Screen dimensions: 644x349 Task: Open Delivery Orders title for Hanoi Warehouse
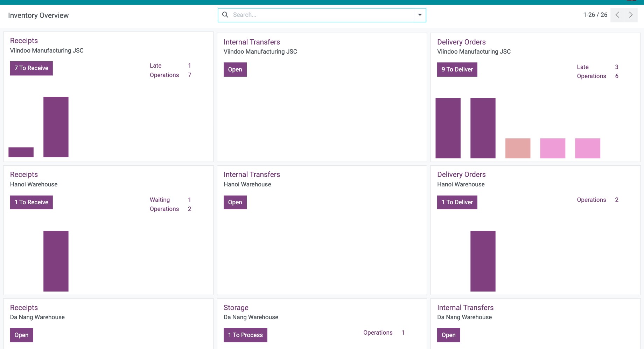tap(461, 174)
